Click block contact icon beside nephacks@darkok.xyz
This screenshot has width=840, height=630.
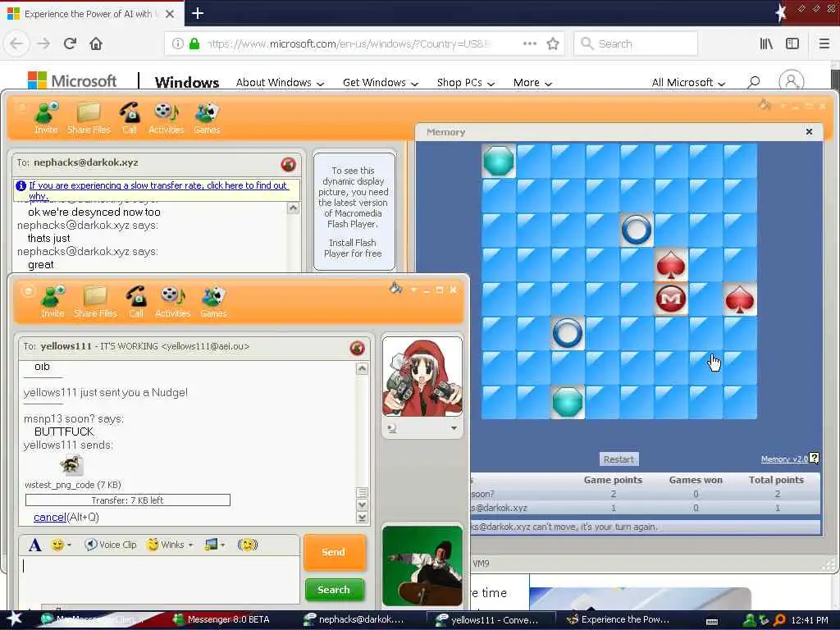[288, 164]
